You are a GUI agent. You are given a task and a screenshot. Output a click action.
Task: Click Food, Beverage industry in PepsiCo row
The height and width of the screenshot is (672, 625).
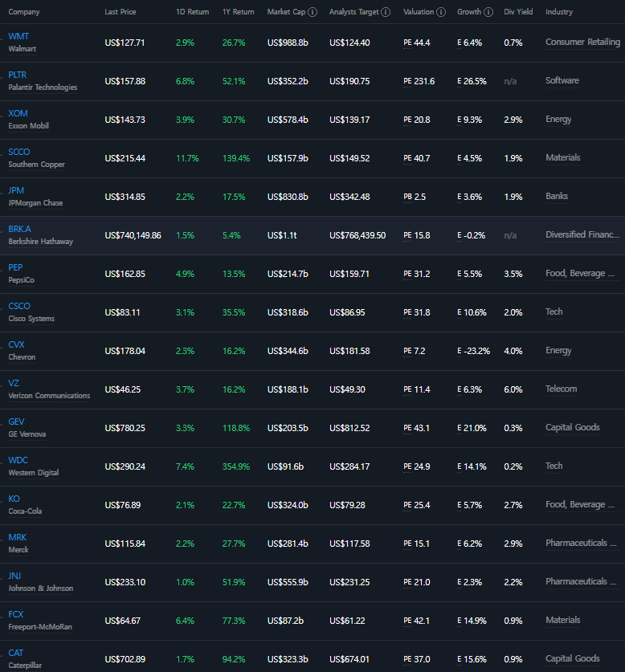tap(580, 274)
